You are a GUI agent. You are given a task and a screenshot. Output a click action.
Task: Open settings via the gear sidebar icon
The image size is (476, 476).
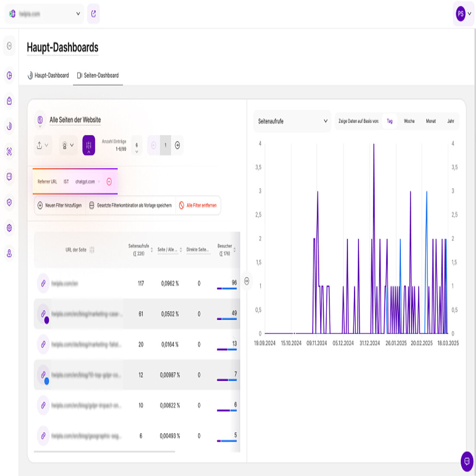pyautogui.click(x=9, y=227)
